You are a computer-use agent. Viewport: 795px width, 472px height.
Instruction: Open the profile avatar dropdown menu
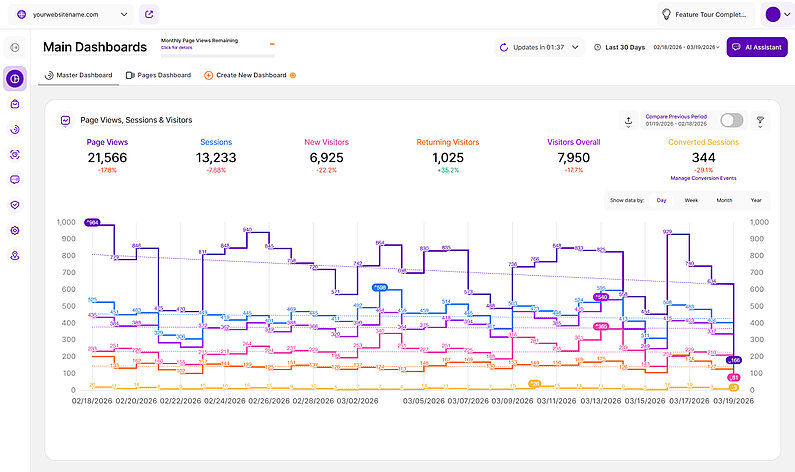pos(776,15)
